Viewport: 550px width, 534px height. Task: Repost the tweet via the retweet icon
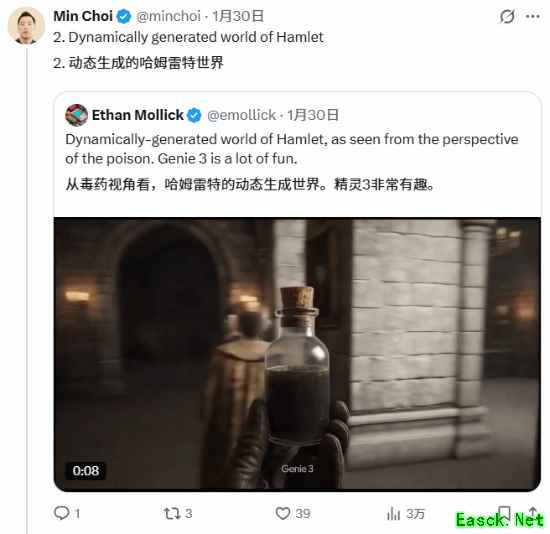172,514
